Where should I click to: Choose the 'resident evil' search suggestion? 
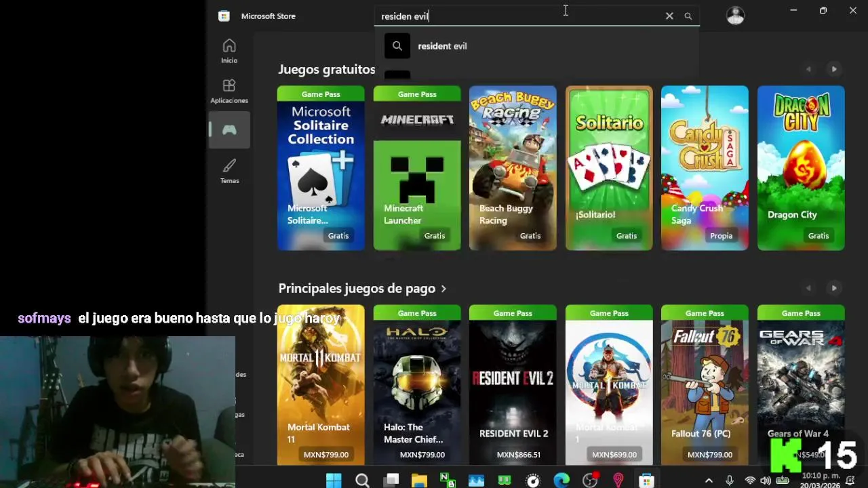tap(536, 46)
